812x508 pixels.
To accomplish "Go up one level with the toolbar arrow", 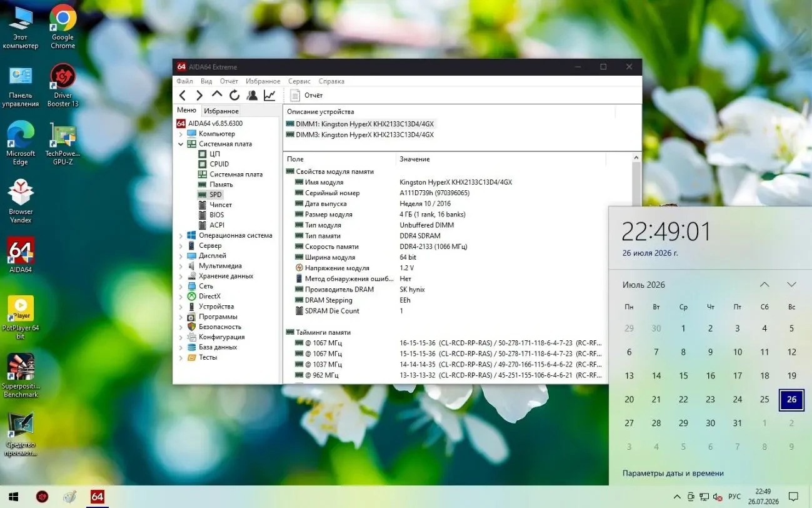I will click(x=217, y=95).
